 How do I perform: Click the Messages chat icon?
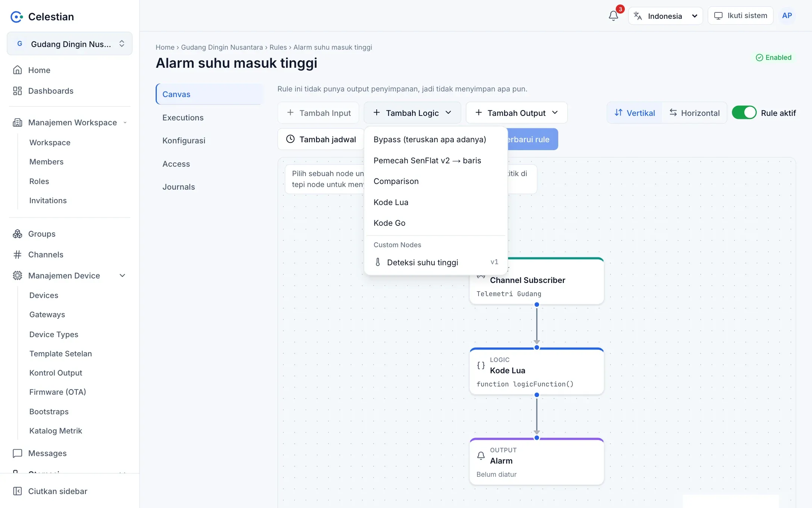[x=17, y=453]
